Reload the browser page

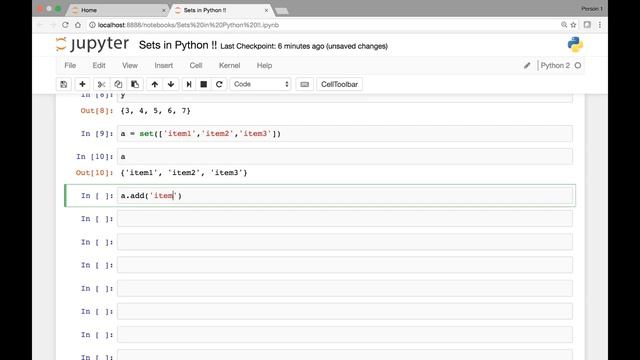pos(65,25)
